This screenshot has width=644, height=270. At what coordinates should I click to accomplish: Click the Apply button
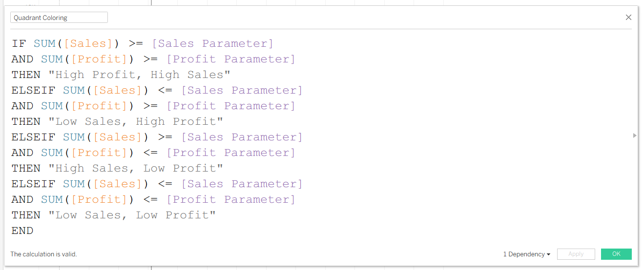576,254
